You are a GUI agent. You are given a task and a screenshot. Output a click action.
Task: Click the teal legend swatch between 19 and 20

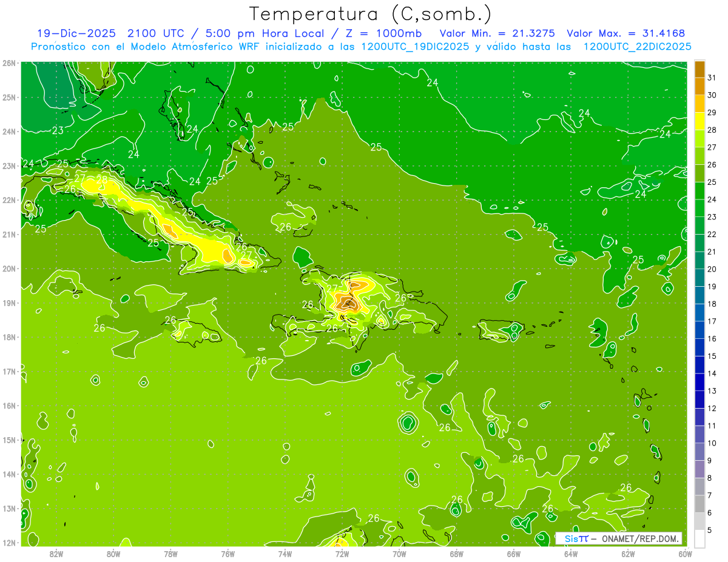click(699, 278)
